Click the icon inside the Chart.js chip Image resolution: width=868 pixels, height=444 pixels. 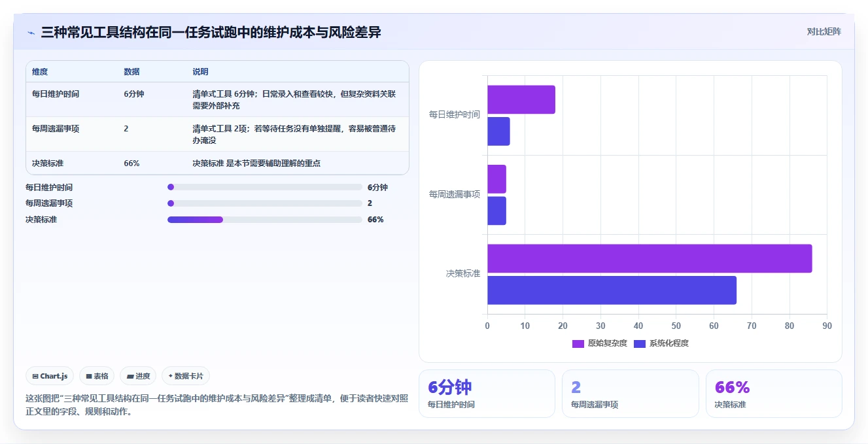pos(35,376)
